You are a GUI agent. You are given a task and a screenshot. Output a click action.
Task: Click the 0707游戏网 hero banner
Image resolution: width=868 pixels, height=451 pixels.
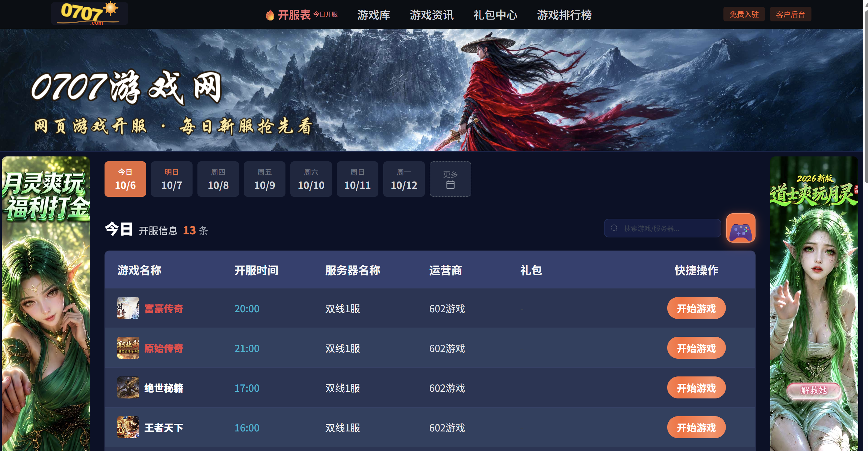[431, 90]
